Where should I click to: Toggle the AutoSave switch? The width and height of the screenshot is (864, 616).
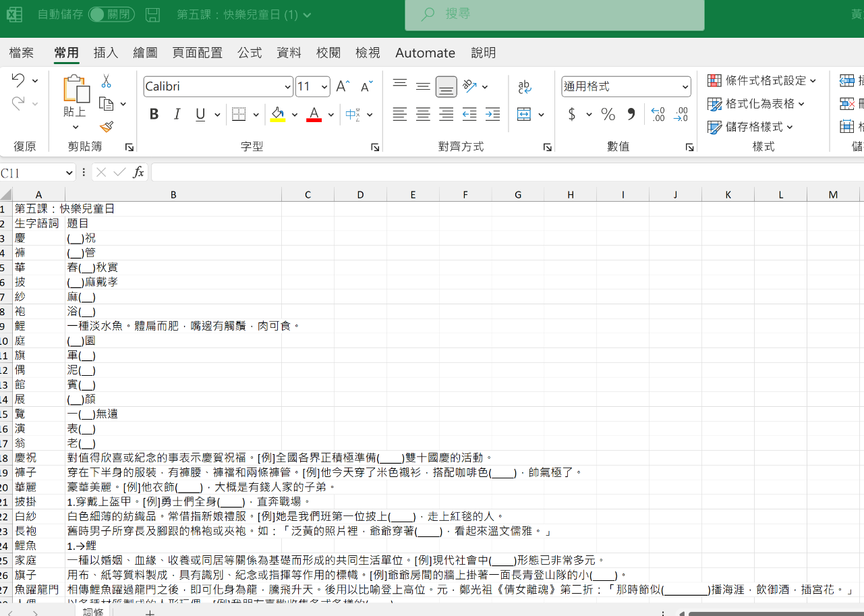pyautogui.click(x=111, y=14)
